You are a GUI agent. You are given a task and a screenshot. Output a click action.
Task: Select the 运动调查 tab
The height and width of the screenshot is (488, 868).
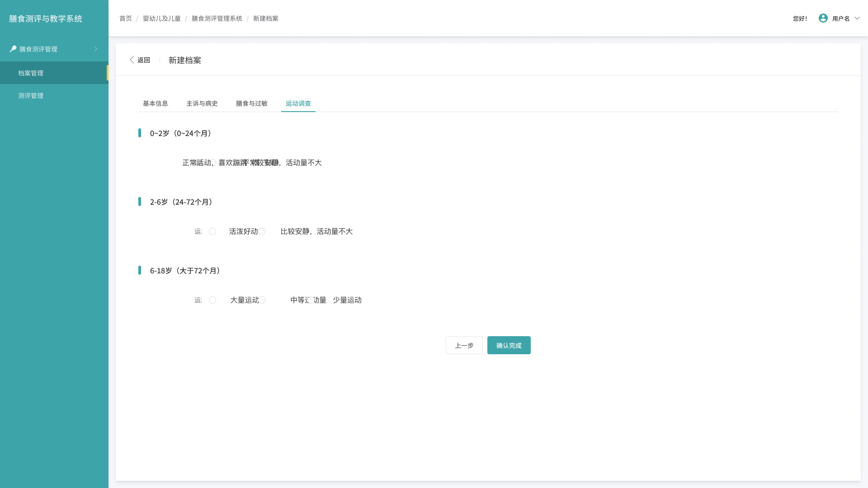[298, 103]
